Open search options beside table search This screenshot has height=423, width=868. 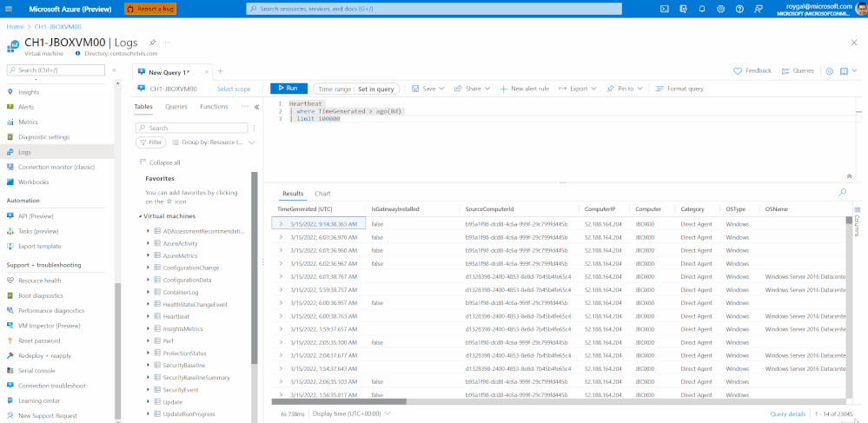(x=255, y=128)
